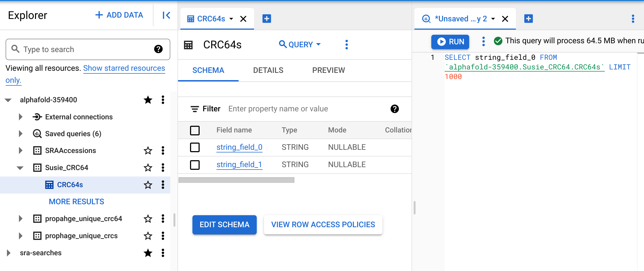Open search help icon in Explorer
644x271 pixels.
click(x=158, y=49)
